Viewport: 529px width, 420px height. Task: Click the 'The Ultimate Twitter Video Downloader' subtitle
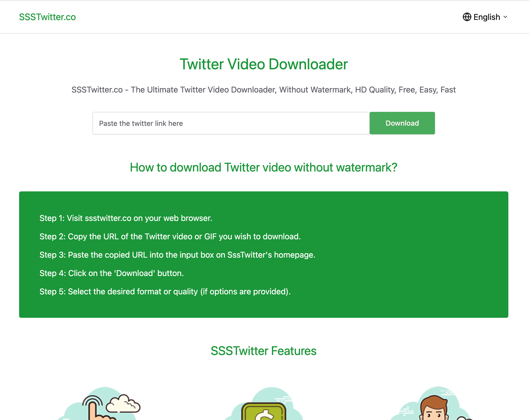pyautogui.click(x=264, y=90)
